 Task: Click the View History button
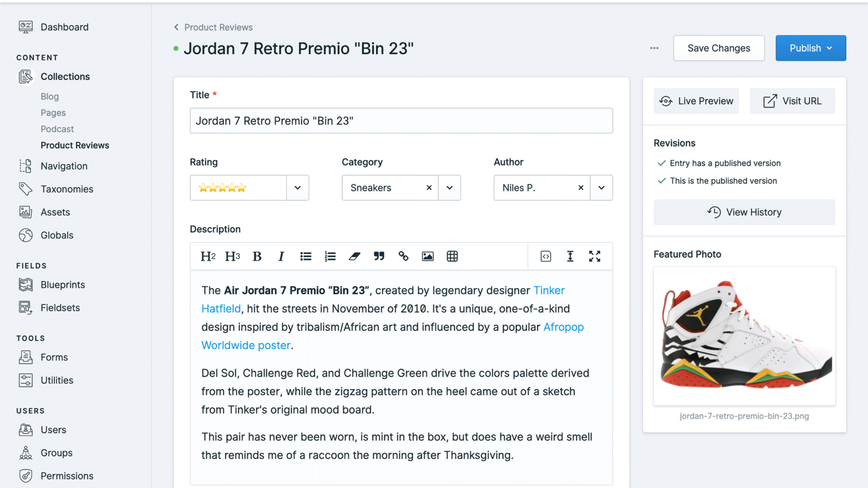[x=744, y=212]
